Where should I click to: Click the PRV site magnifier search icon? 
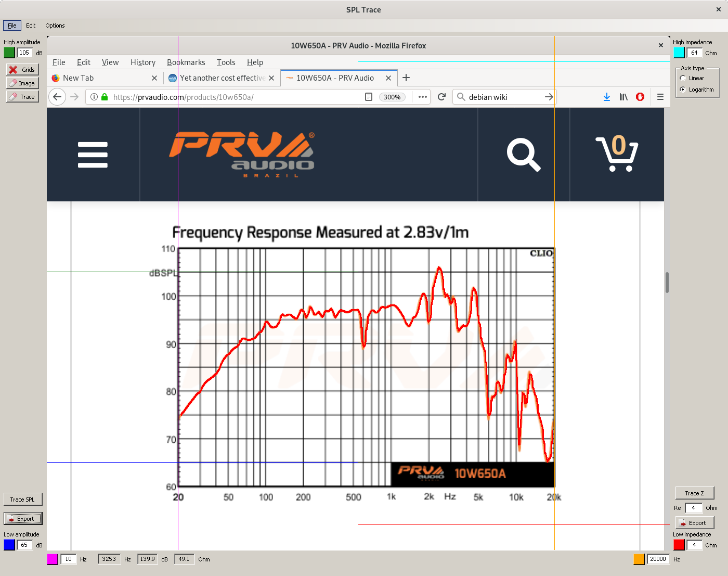pyautogui.click(x=524, y=155)
